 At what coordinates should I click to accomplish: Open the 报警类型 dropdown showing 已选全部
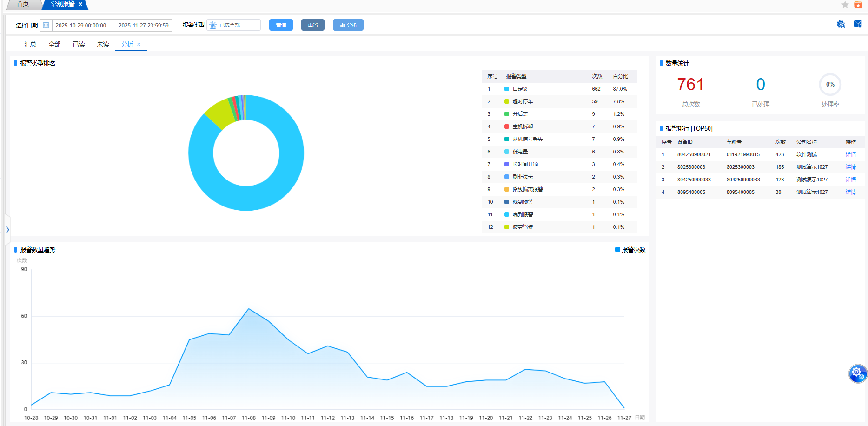click(x=238, y=25)
